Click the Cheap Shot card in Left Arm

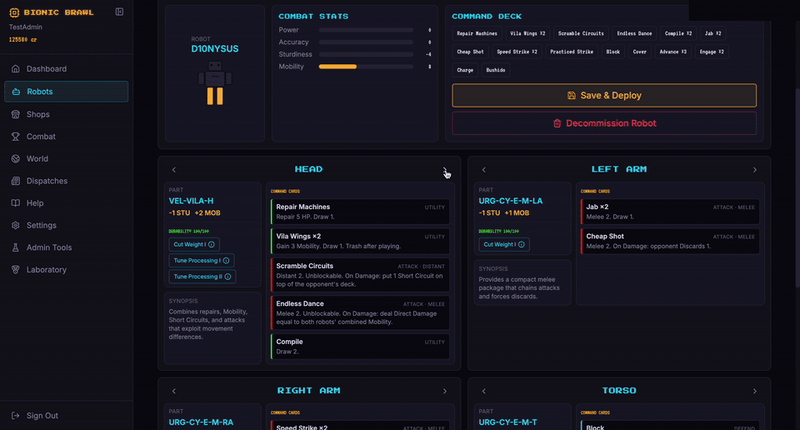click(670, 241)
